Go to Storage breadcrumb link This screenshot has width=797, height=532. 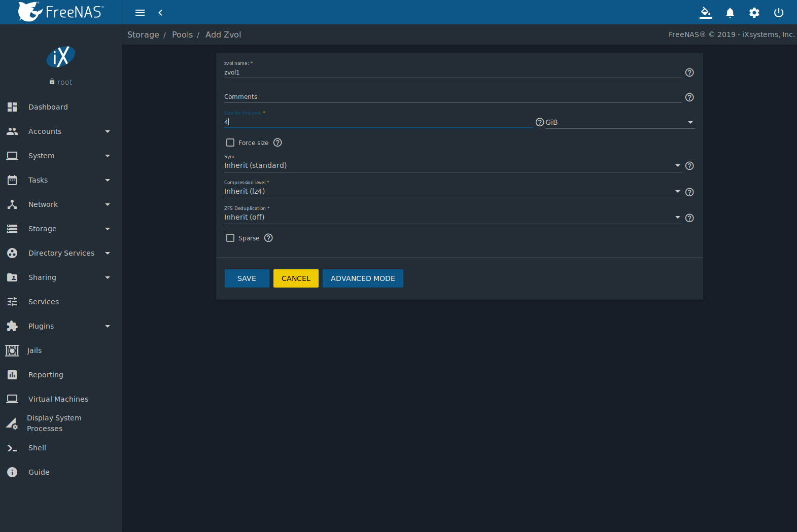click(143, 34)
